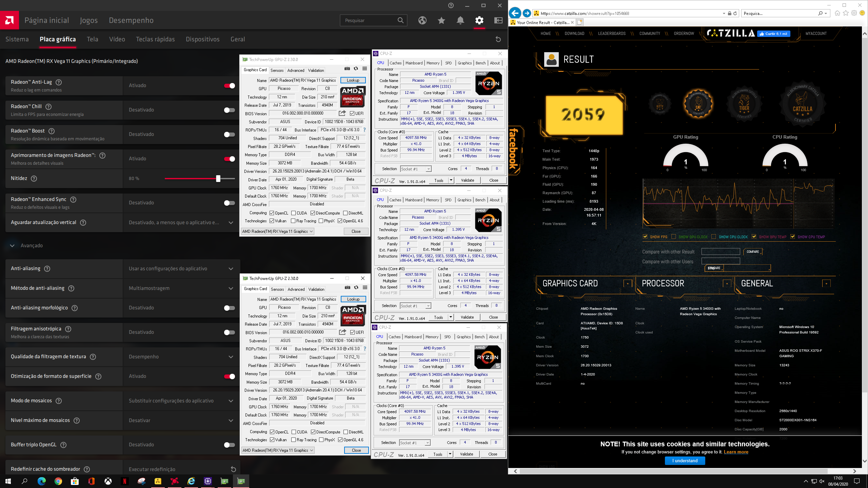Go back in the browser window
868x488 pixels.
(515, 13)
